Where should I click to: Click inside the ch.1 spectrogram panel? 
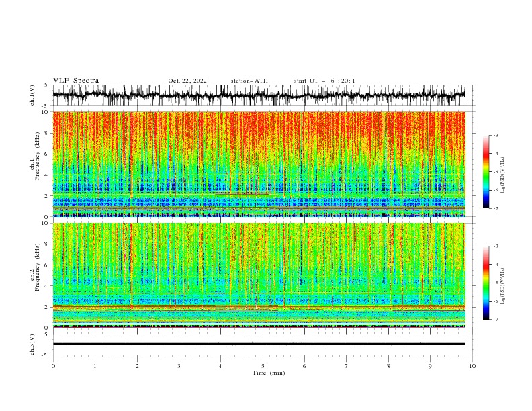click(259, 164)
